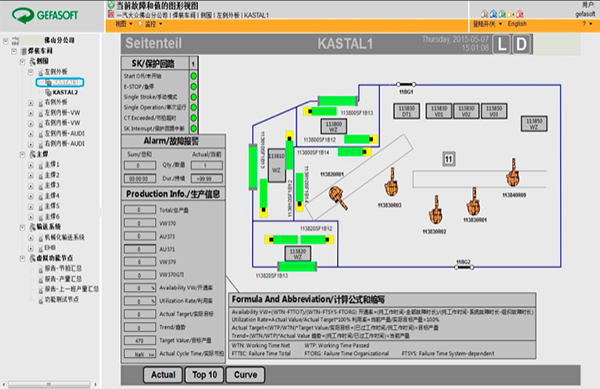Click robot icon 113840R09
This screenshot has height=389, width=600.
point(513,173)
